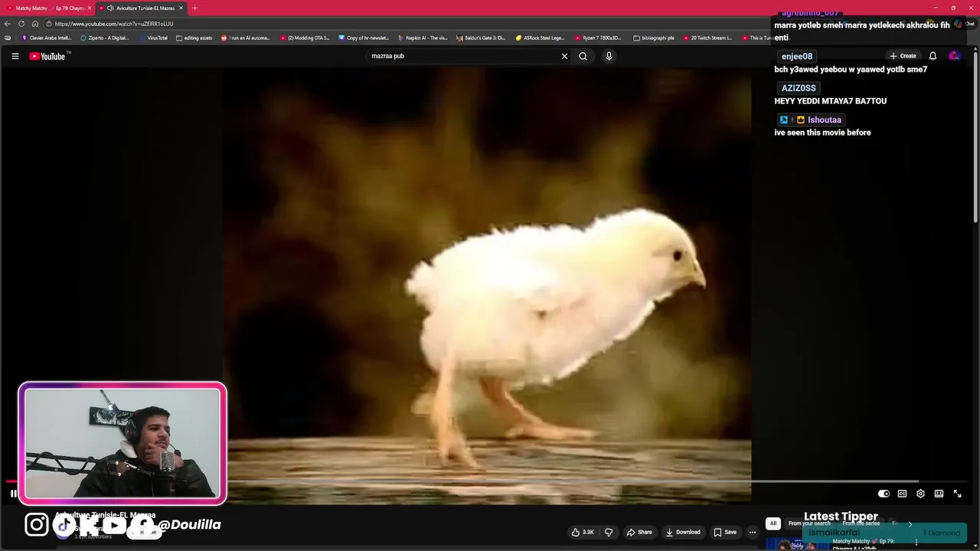Go to YouTube home via logo
The width and height of the screenshot is (980, 551).
tap(49, 56)
